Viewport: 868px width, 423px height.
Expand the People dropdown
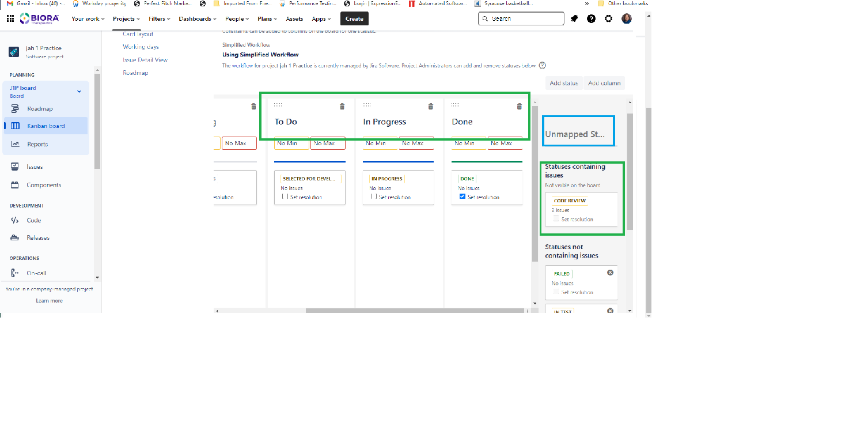pos(237,18)
